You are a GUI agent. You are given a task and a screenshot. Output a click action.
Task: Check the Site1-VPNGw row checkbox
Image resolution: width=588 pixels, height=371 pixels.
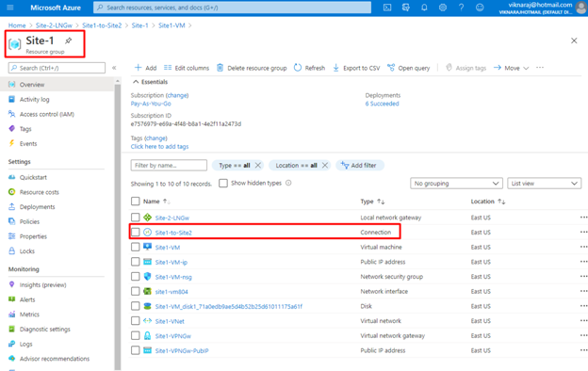point(136,336)
